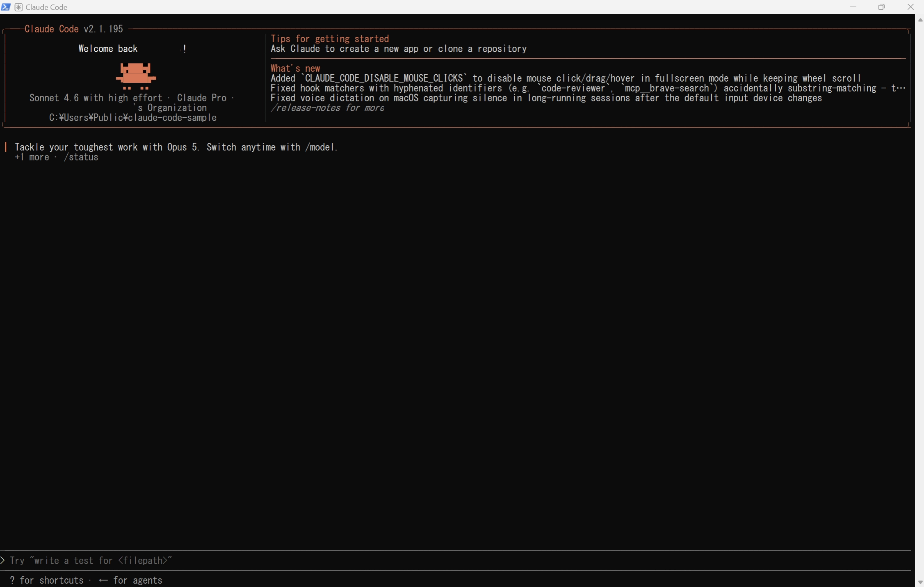Click the "Fixed hook matchers" release note line
The image size is (924, 587).
[x=588, y=88]
